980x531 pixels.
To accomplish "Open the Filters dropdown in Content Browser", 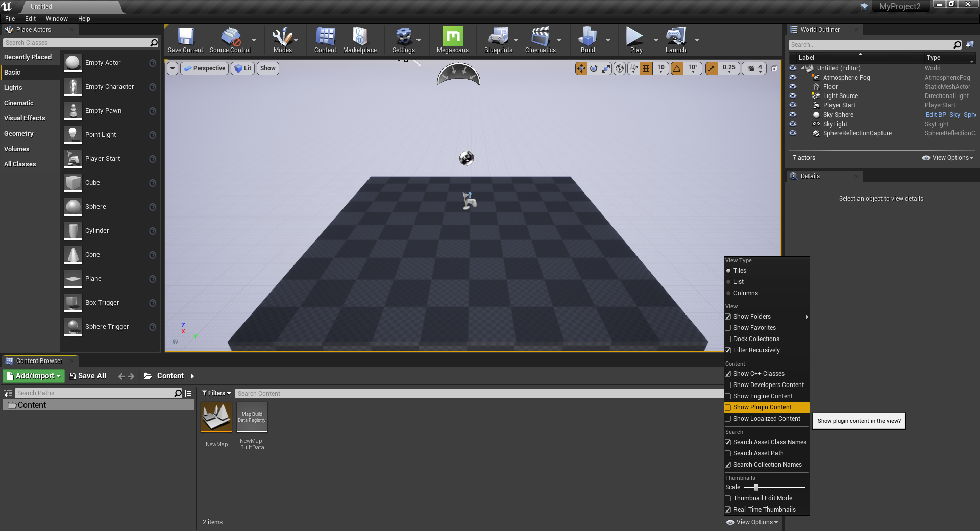I will click(x=216, y=393).
